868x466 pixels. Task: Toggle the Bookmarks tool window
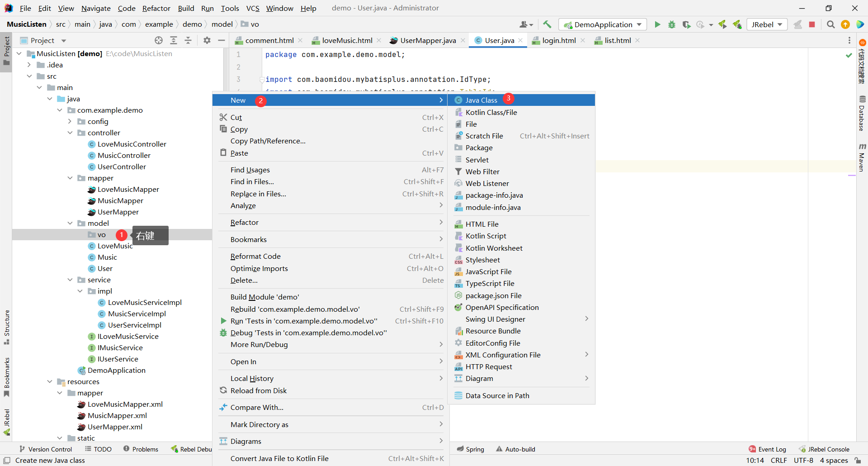coord(6,377)
